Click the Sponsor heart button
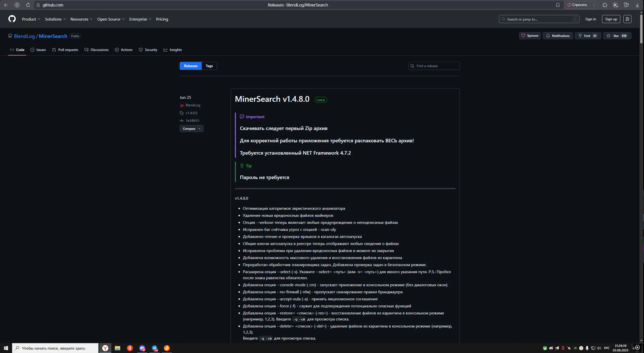Image resolution: width=644 pixels, height=353 pixels. 530,36
